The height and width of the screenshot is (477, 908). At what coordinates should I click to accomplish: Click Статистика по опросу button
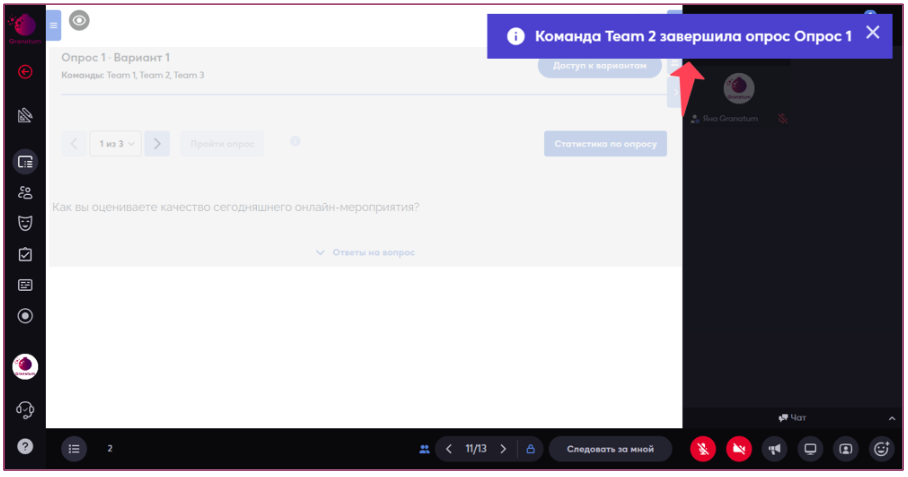click(x=605, y=144)
